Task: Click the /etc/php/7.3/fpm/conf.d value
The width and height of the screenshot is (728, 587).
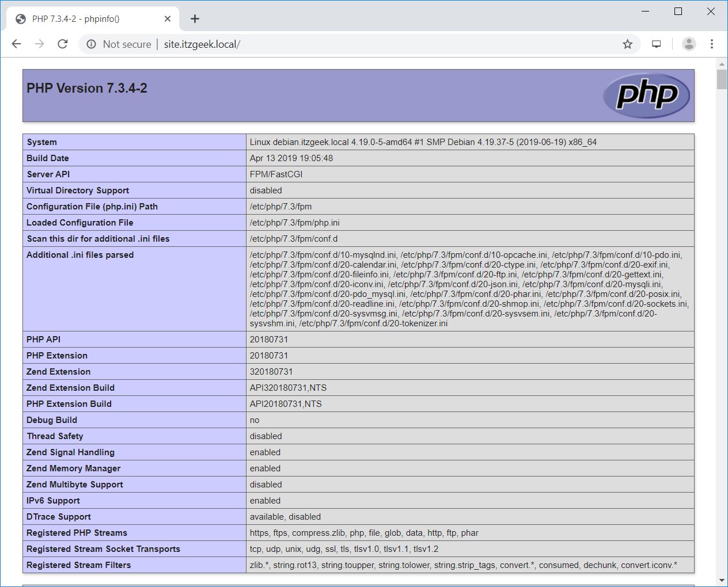Action: point(294,239)
